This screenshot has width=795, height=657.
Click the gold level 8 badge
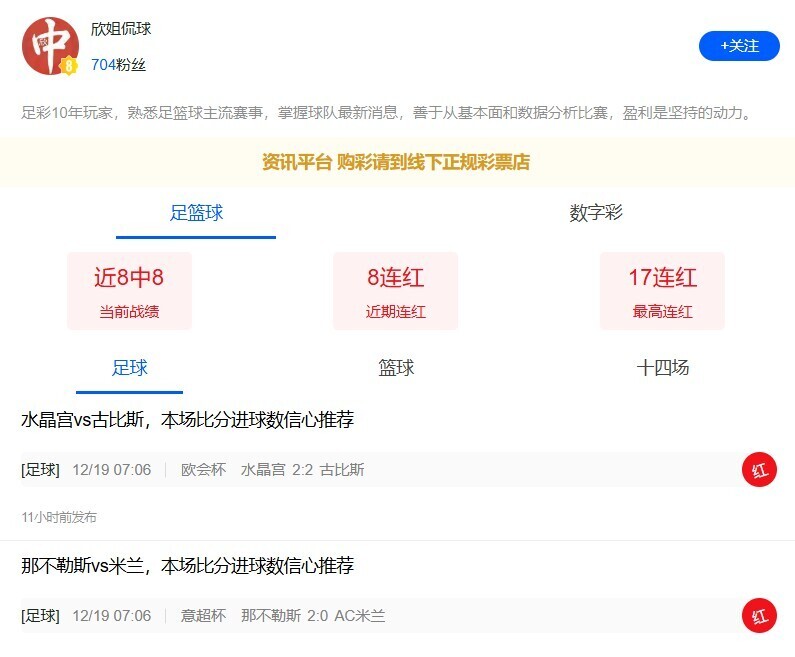69,66
